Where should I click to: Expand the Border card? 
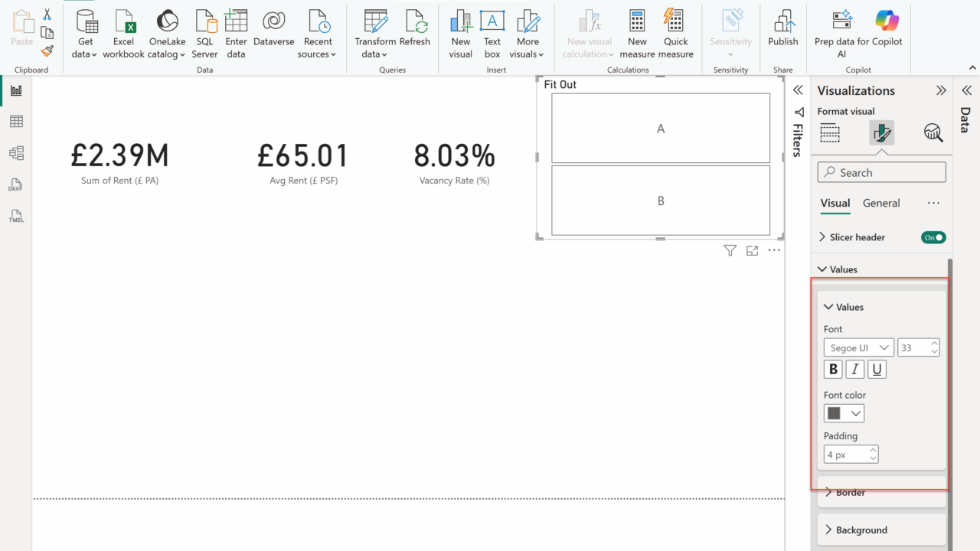[x=828, y=492]
